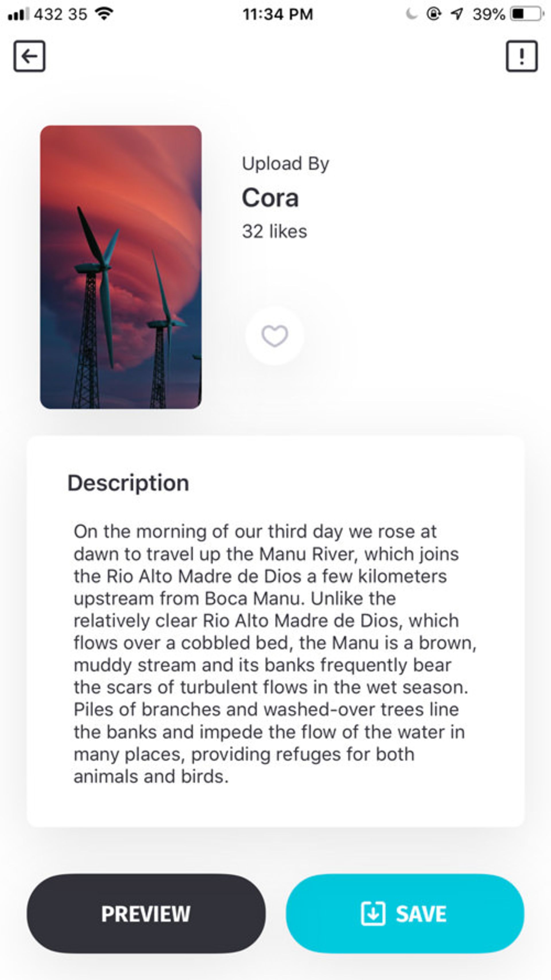Tap the back arrow icon
The image size is (551, 980).
(29, 56)
